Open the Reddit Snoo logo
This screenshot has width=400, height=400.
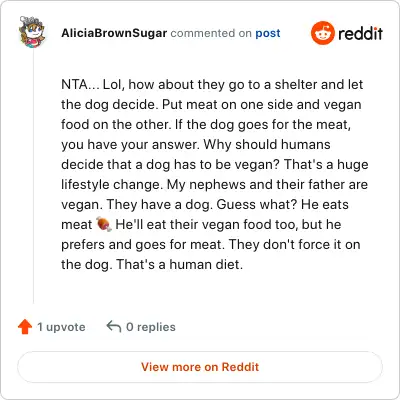pos(322,33)
